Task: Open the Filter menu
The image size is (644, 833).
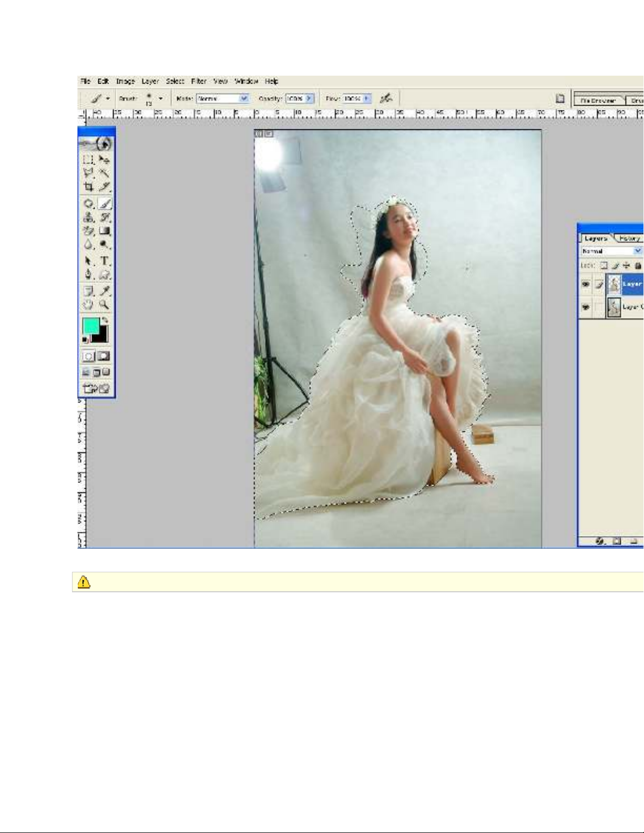Action: pyautogui.click(x=198, y=81)
